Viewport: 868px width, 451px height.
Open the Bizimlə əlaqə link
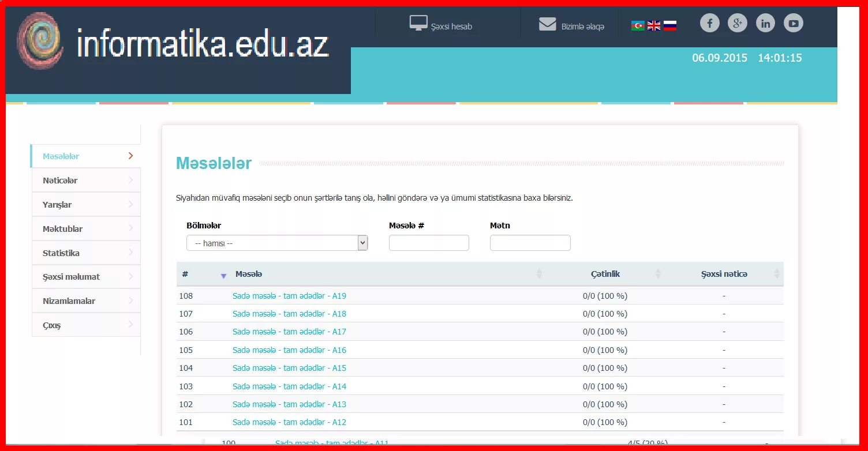pyautogui.click(x=583, y=27)
